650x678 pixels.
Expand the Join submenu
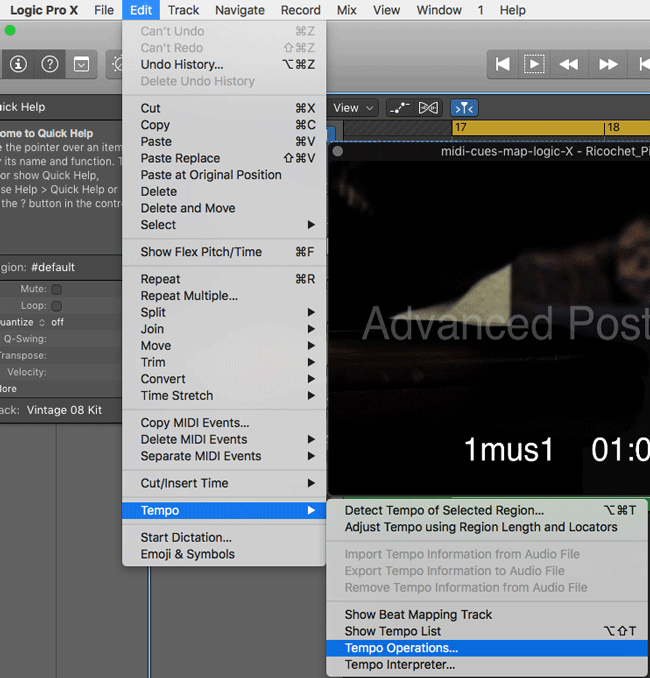click(224, 329)
